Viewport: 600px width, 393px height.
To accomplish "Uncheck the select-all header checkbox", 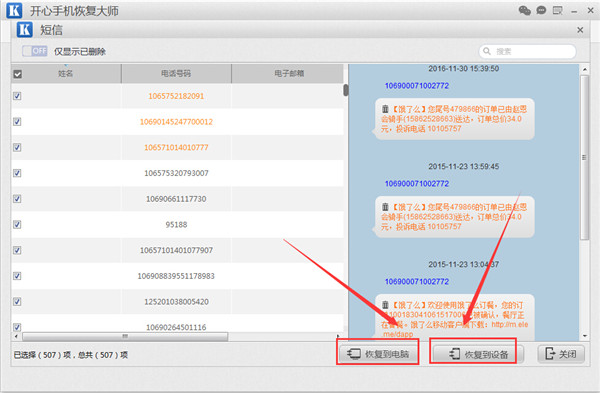I will pyautogui.click(x=18, y=74).
